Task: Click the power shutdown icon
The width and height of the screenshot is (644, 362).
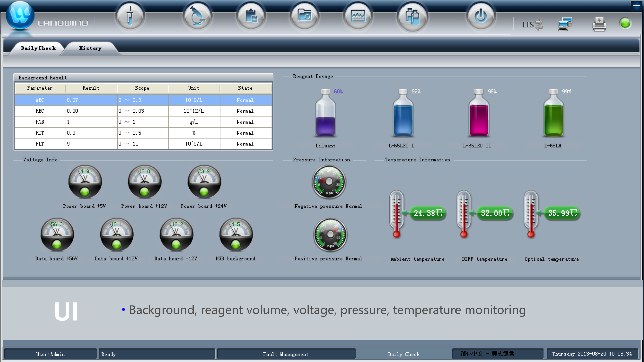Action: (481, 17)
